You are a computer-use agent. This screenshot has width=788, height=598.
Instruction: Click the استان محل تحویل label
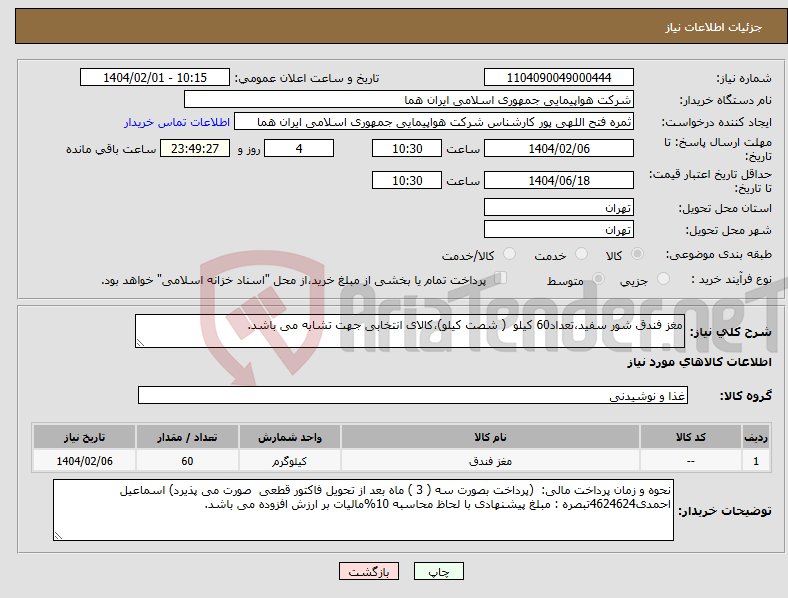(x=725, y=208)
